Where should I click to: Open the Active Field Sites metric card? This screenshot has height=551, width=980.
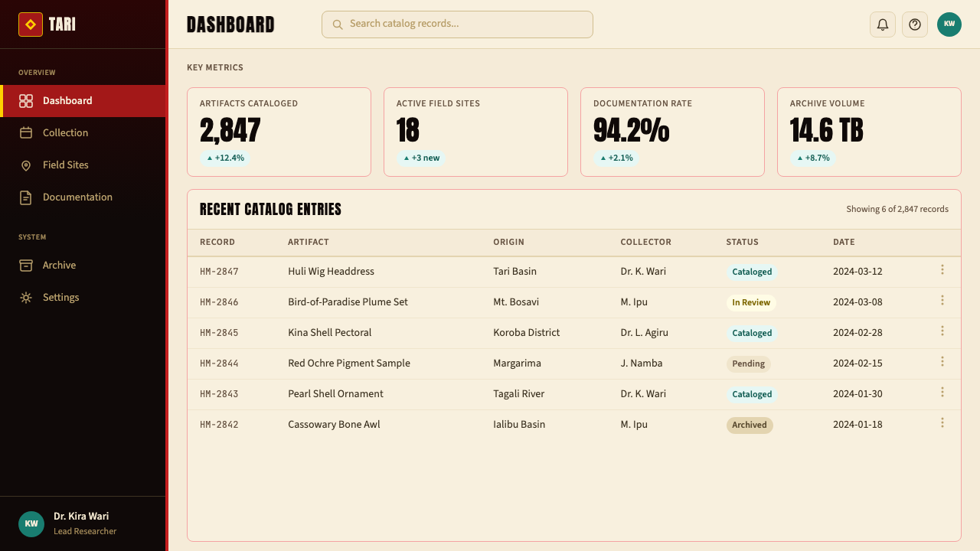coord(475,132)
